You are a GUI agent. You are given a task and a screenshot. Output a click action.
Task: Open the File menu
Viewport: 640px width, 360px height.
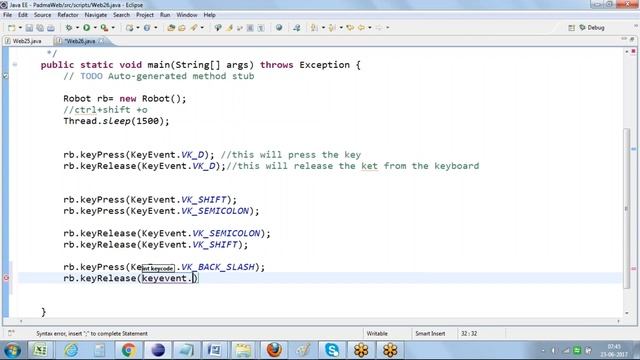point(7,15)
